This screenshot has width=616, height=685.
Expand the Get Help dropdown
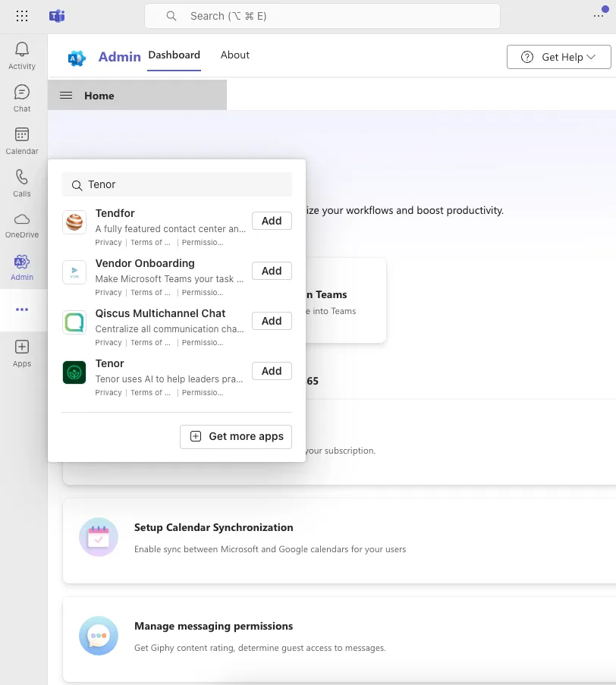pyautogui.click(x=559, y=57)
